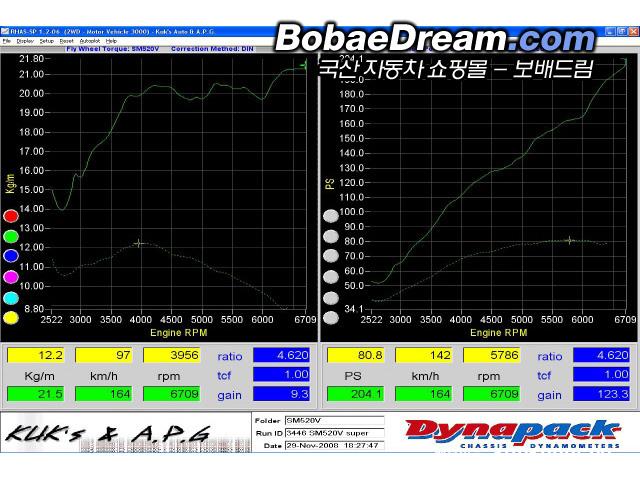Minimize the dyno software window
Image resolution: width=640 pixels, height=480 pixels.
pos(610,31)
